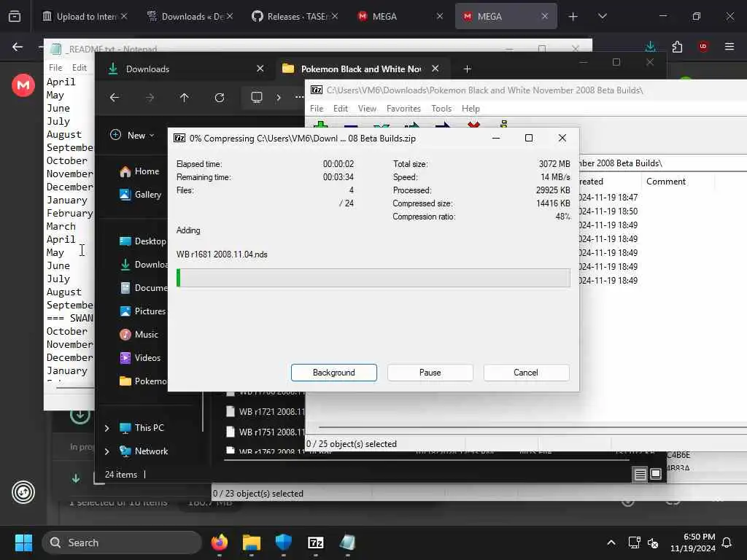The height and width of the screenshot is (560, 747).
Task: Open Releases TASEr GitHub tab
Action: pyautogui.click(x=295, y=16)
